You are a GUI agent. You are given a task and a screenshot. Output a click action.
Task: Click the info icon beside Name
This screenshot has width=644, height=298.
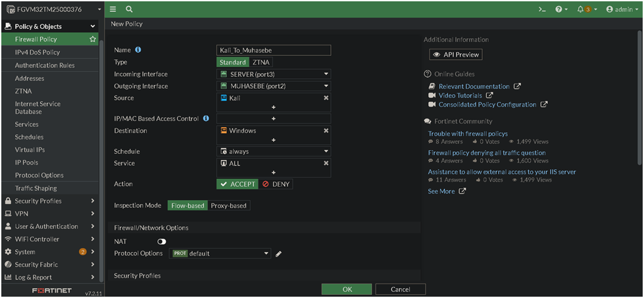pos(138,50)
